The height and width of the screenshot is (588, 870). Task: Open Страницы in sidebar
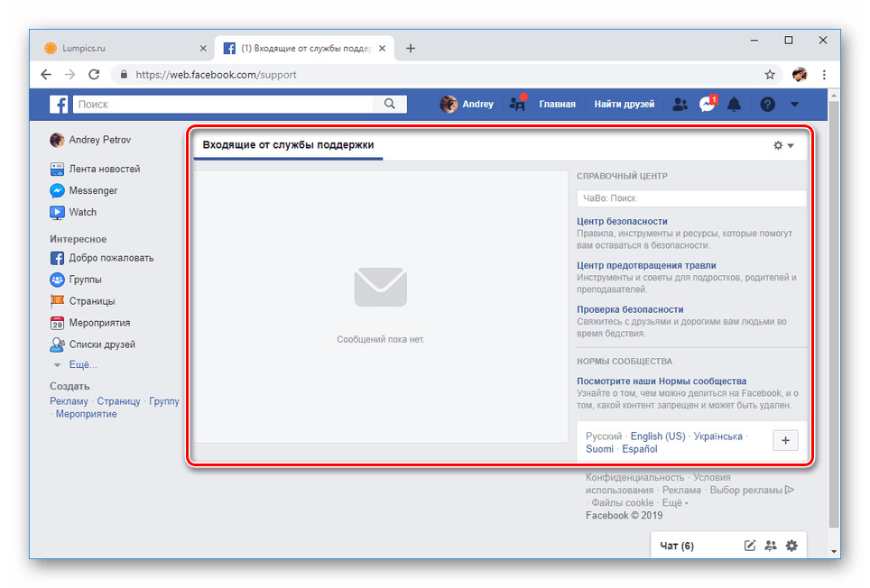tap(83, 301)
